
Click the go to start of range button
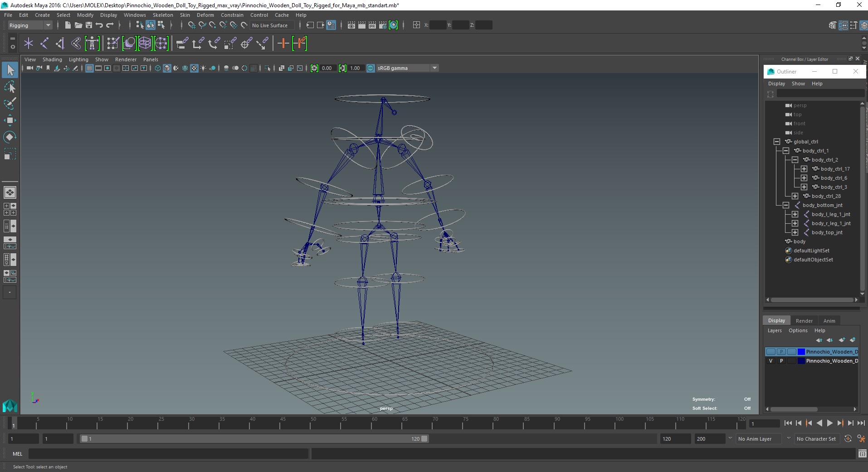(x=788, y=423)
